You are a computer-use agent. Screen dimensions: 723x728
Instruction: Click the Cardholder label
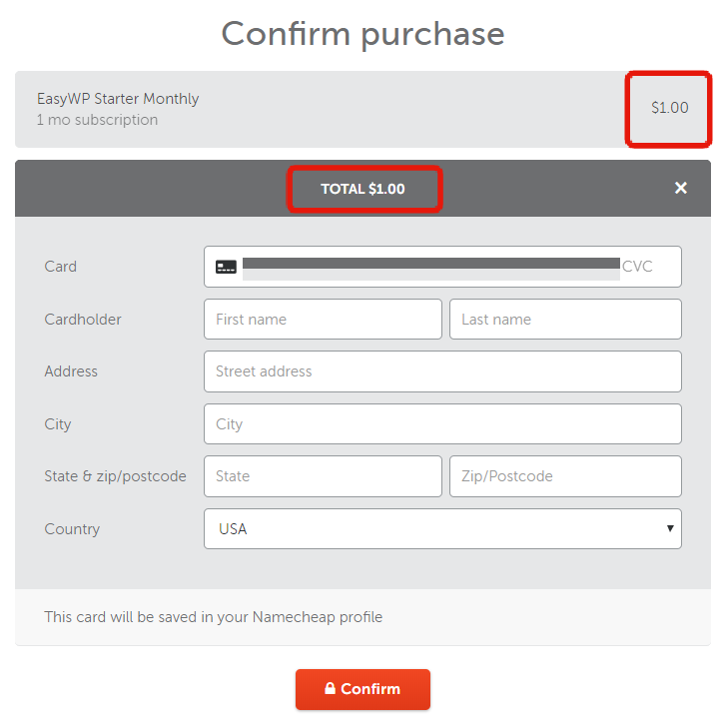tap(83, 320)
